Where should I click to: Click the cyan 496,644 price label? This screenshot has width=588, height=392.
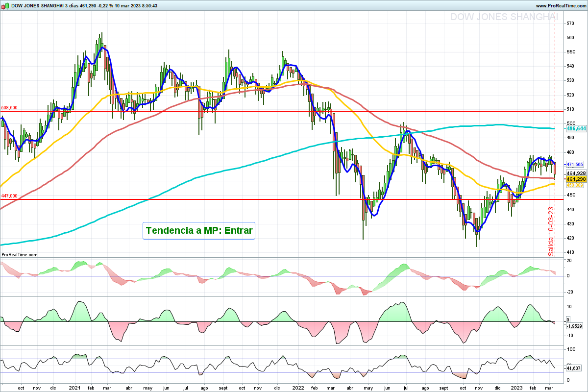(x=576, y=128)
